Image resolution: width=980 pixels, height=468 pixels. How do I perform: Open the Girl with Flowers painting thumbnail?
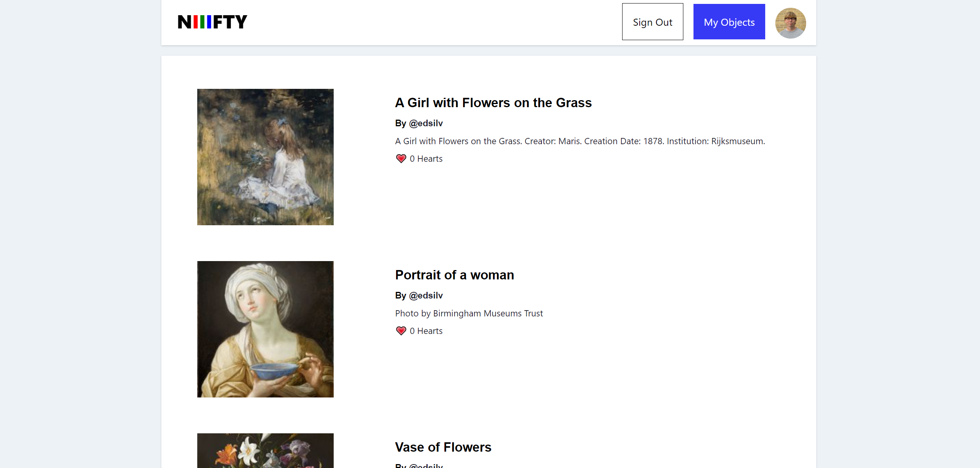tap(265, 157)
